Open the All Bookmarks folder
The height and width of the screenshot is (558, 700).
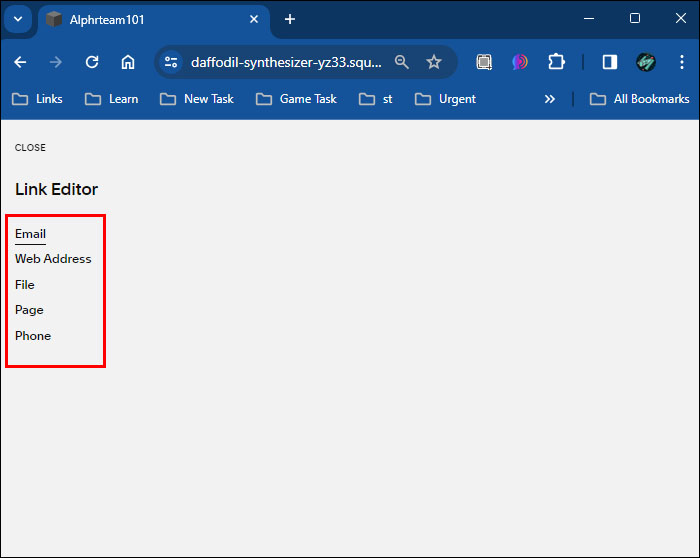639,99
